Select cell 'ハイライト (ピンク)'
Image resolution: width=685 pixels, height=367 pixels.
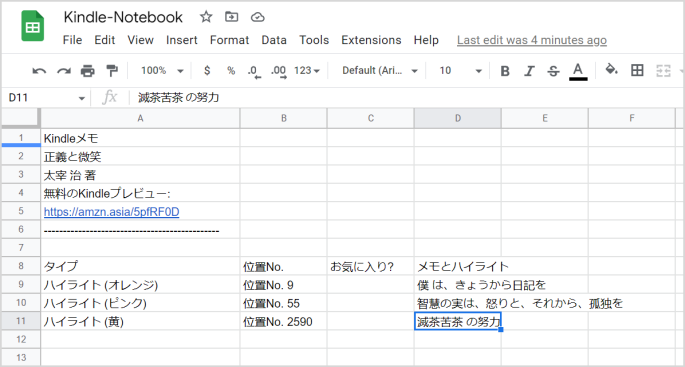(140, 303)
